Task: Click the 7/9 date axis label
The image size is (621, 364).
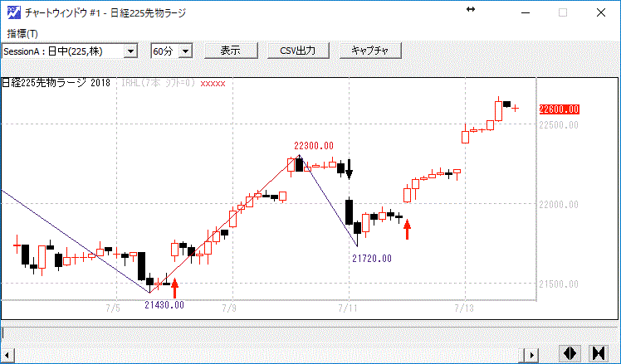Action: click(x=229, y=308)
